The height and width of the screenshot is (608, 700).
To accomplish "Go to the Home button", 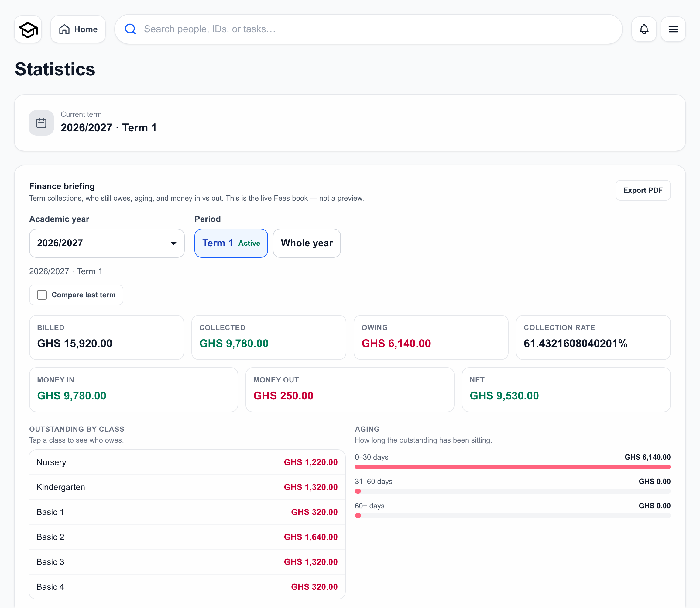I will point(78,29).
